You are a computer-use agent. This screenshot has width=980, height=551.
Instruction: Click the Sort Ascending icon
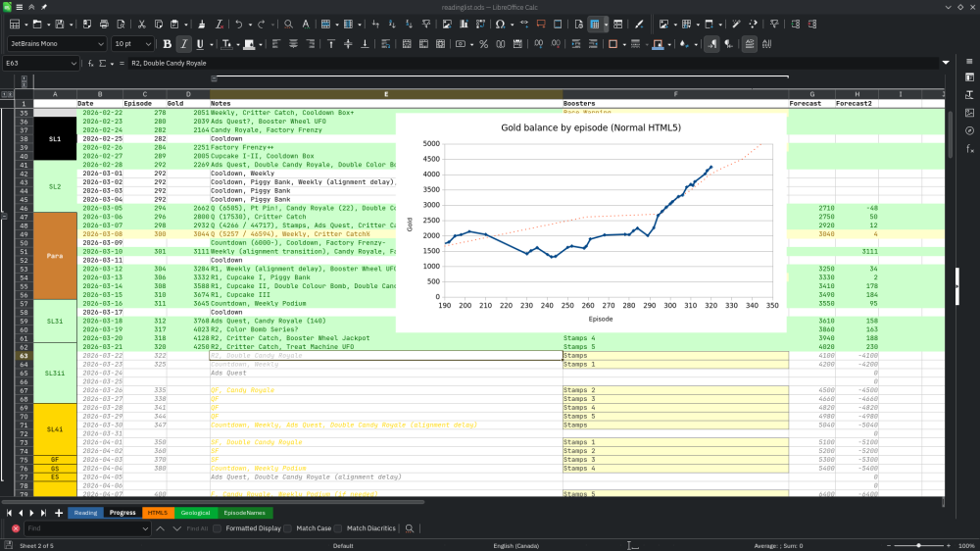pos(392,25)
